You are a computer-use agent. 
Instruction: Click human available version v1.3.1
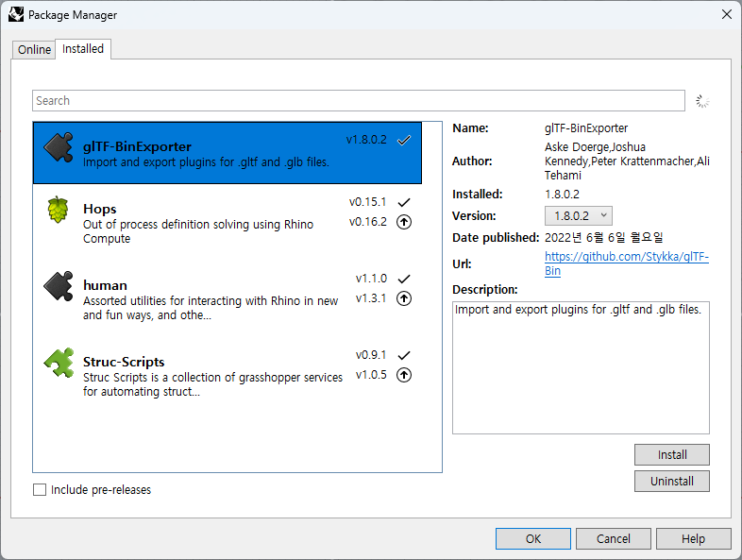coord(371,298)
